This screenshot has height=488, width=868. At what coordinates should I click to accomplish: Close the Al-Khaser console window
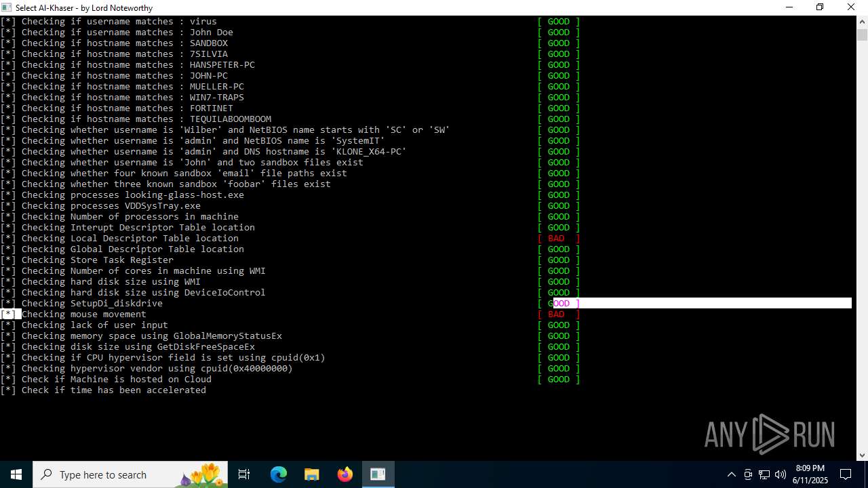pos(851,7)
